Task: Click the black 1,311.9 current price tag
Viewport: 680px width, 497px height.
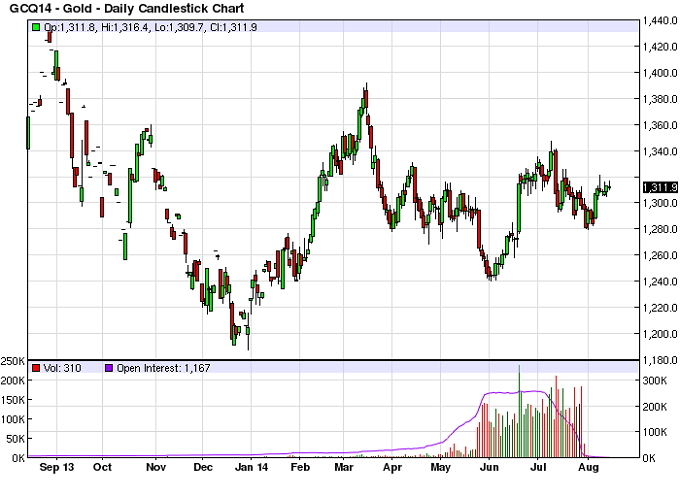Action: [x=660, y=187]
